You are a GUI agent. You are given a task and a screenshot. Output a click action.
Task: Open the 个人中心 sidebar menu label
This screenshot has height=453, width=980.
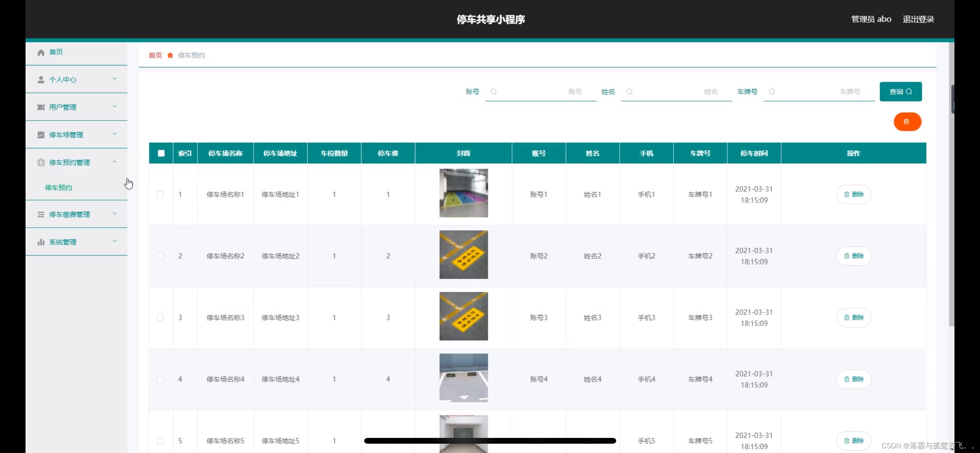[x=63, y=79]
